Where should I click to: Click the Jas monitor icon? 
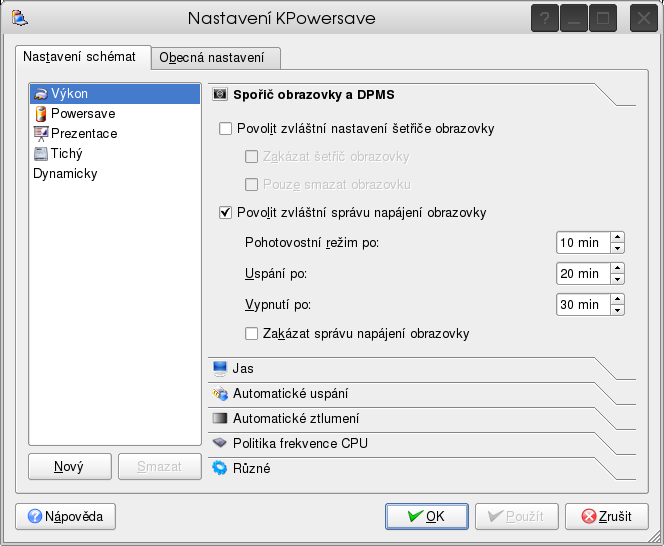tap(220, 369)
